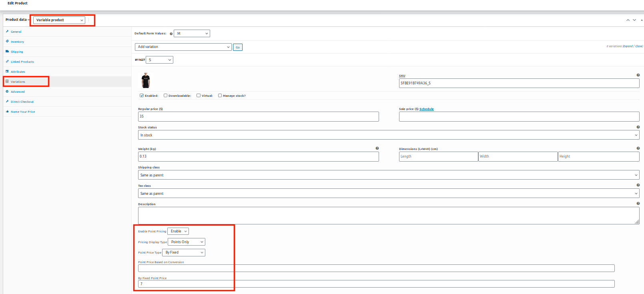Uncheck the Enabled checkbox
644x294 pixels.
(142, 96)
